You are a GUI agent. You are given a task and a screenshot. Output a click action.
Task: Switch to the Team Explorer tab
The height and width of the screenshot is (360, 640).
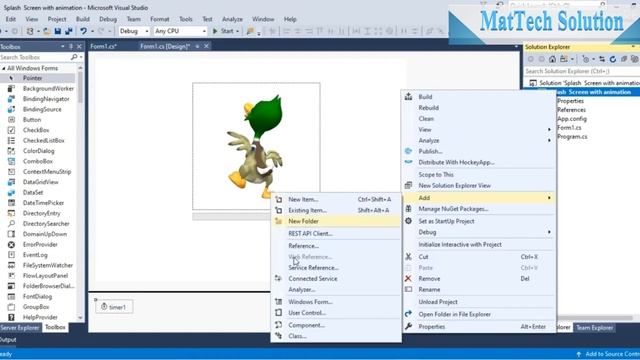click(594, 327)
